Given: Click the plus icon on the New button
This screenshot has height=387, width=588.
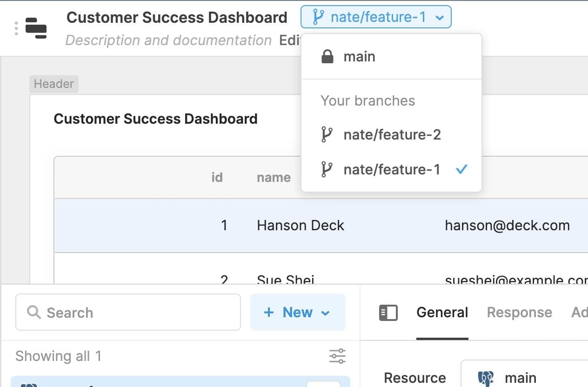Looking at the screenshot, I should 269,312.
